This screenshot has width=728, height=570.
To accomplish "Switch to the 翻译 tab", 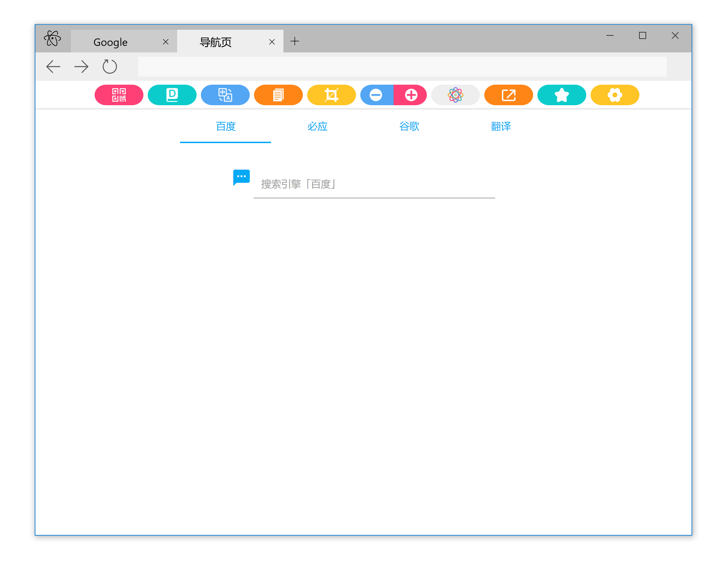I will coord(501,126).
